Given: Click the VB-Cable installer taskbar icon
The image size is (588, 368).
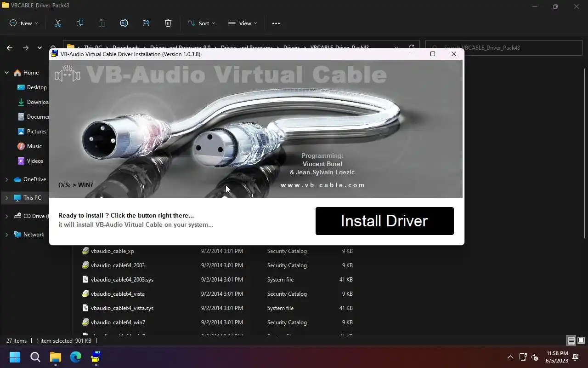Looking at the screenshot, I should pos(96,357).
